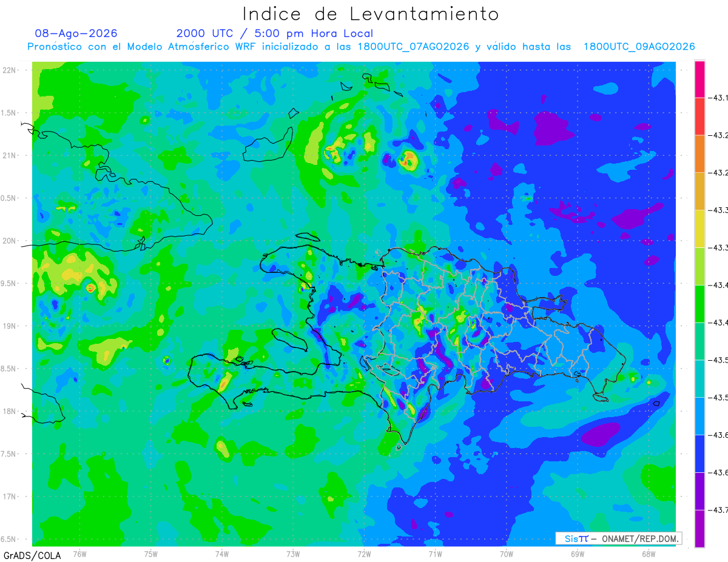Click the '73W' longitude label
The height and width of the screenshot is (562, 728).
click(293, 554)
